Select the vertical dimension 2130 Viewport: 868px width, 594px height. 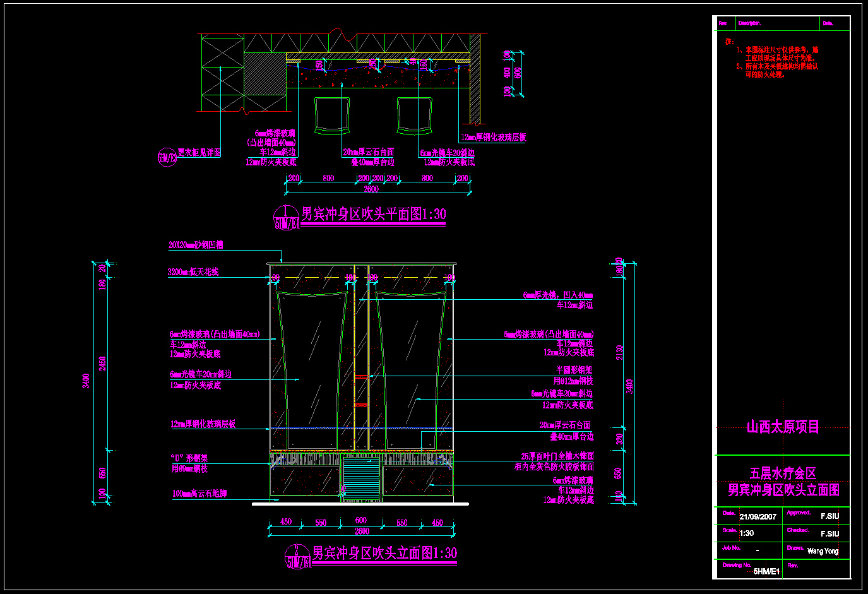[619, 353]
